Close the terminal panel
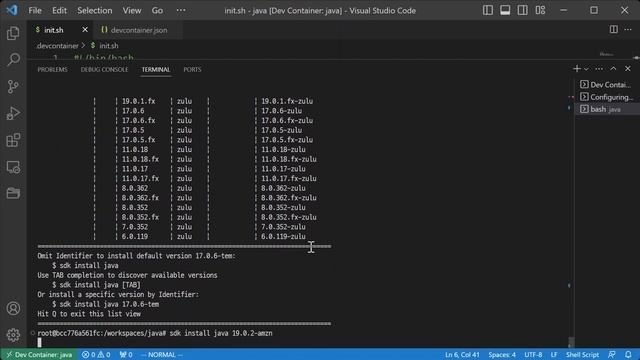This screenshot has width=640, height=360. coord(628,69)
